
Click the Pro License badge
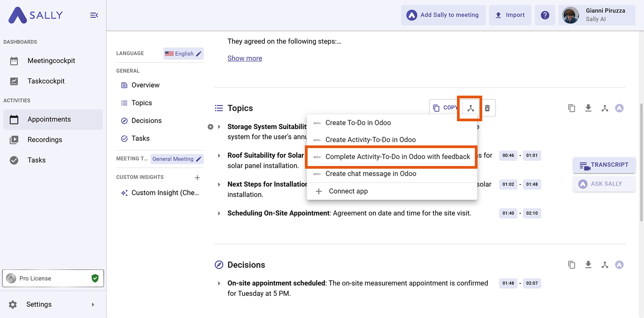click(53, 278)
